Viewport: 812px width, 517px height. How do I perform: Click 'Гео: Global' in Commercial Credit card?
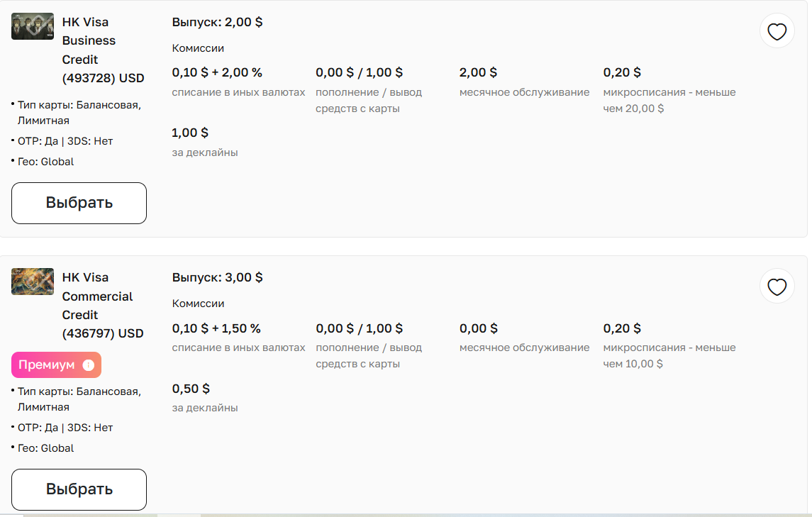(45, 448)
